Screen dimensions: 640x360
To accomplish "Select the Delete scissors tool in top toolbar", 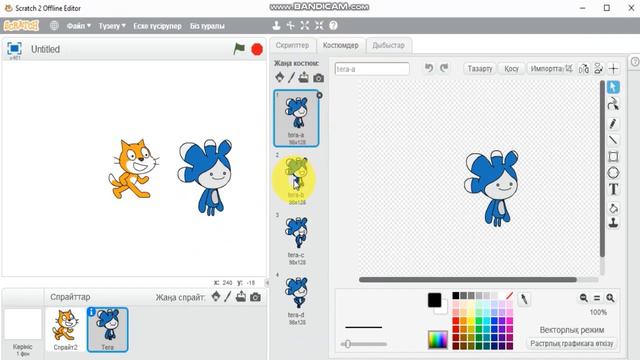I will coord(291,25).
